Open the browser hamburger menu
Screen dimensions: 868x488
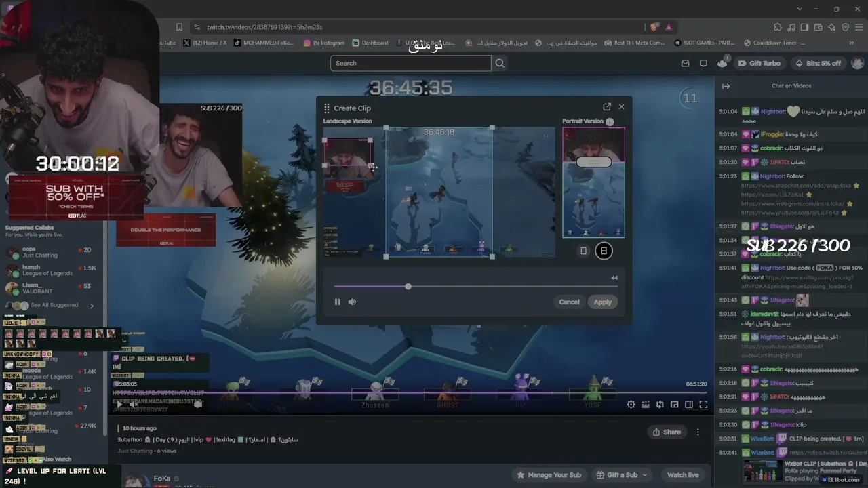[x=859, y=27]
